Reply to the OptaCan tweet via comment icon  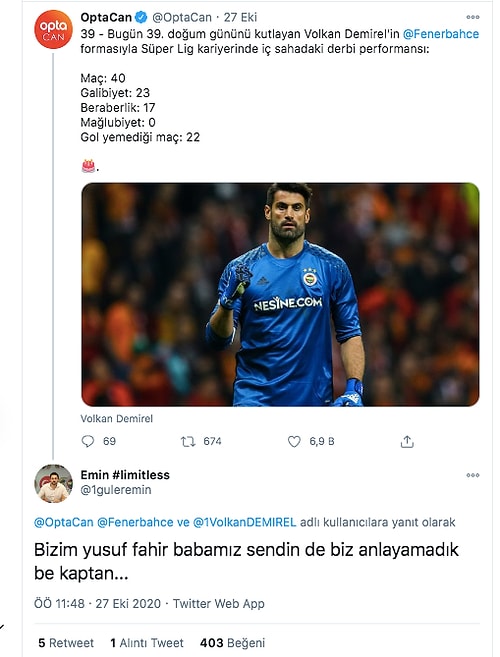tap(88, 441)
